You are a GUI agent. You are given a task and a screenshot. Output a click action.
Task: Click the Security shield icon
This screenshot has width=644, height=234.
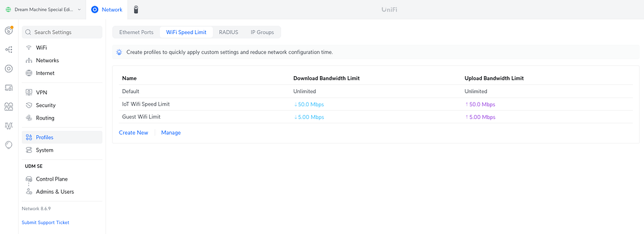(29, 105)
